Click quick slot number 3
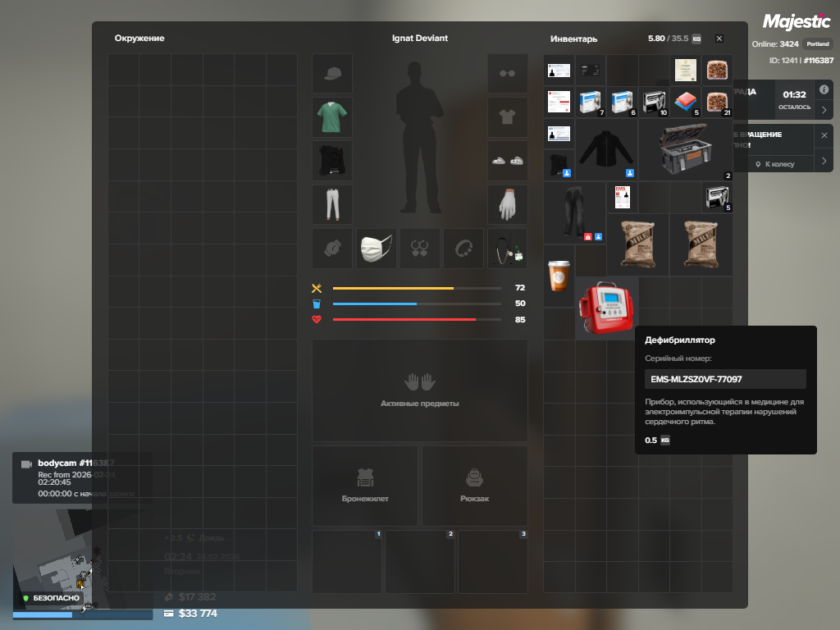The width and height of the screenshot is (840, 630). 492,561
